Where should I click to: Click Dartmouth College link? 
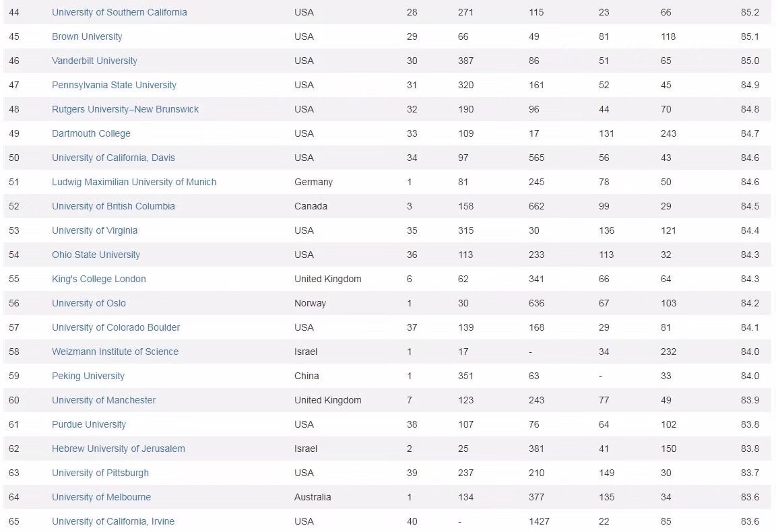point(91,133)
